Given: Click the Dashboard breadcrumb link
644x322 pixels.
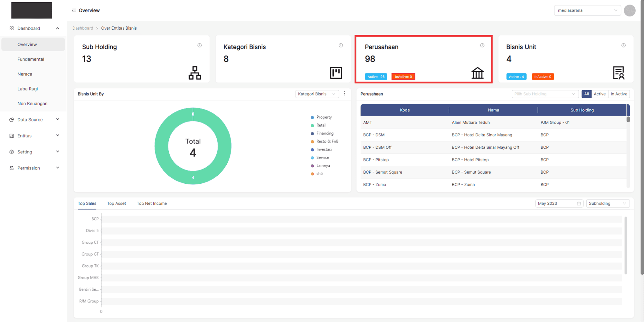Looking at the screenshot, I should 83,28.
